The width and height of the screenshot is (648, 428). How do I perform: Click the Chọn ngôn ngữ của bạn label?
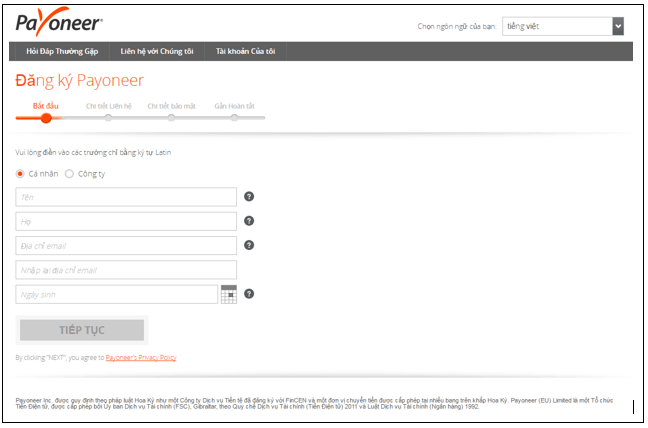457,26
